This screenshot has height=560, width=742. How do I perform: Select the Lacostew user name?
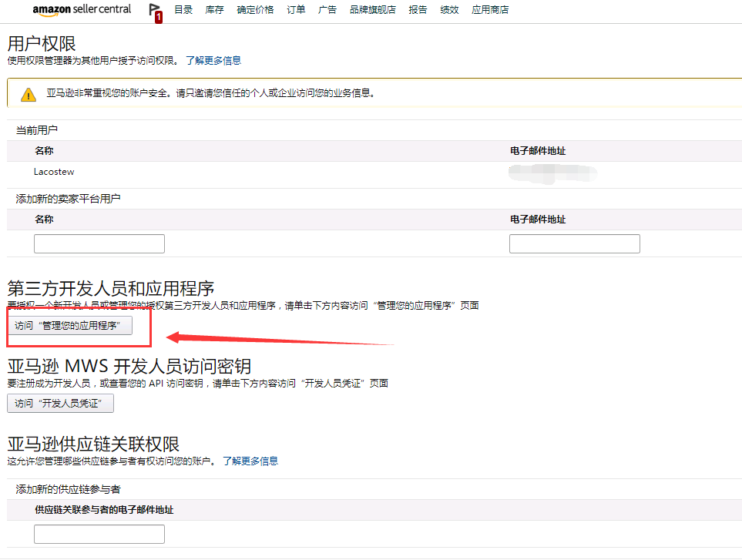coord(54,172)
